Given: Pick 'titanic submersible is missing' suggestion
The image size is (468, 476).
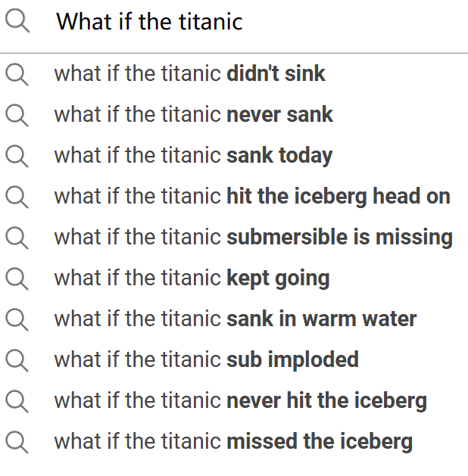Looking at the screenshot, I should point(234,238).
